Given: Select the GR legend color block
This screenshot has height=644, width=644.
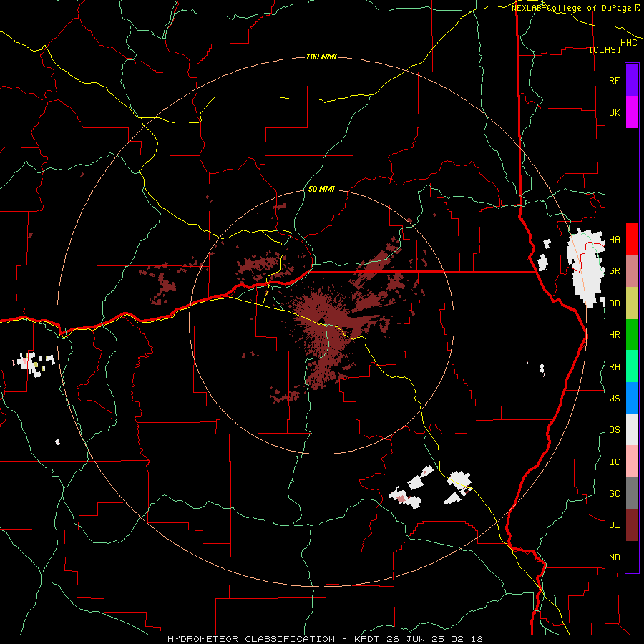Looking at the screenshot, I should [x=632, y=270].
